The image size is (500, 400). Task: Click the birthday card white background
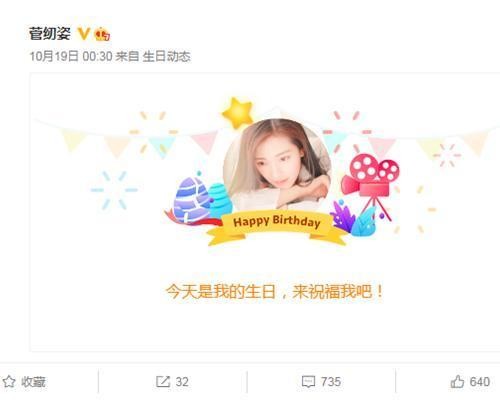(265, 212)
